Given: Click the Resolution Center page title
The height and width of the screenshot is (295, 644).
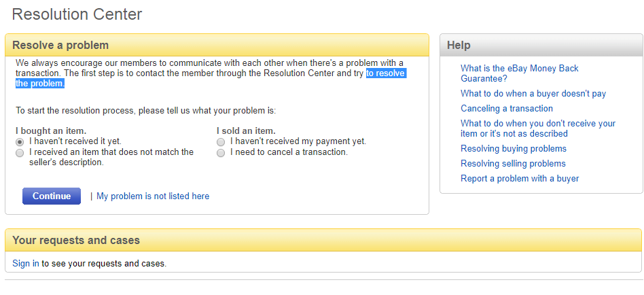Looking at the screenshot, I should tap(77, 14).
